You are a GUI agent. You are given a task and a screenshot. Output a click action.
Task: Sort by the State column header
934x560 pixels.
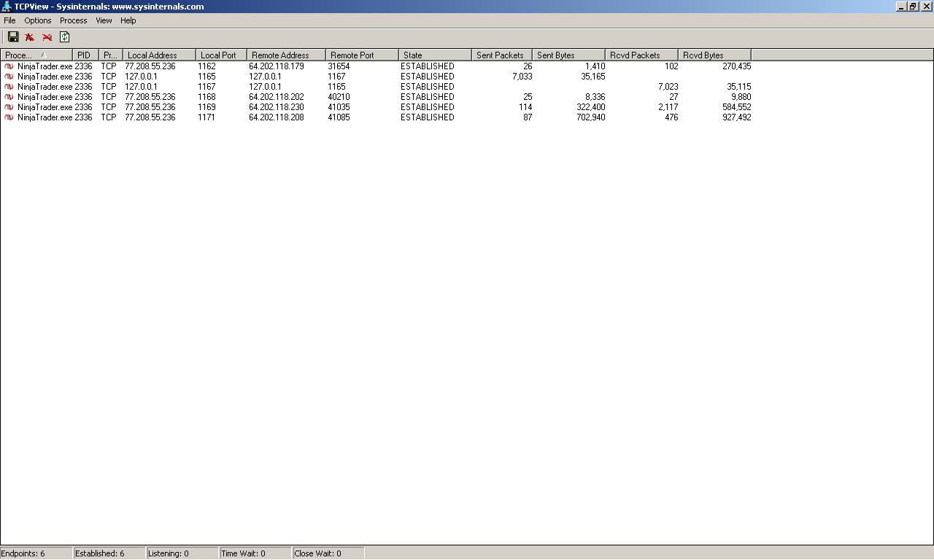[x=435, y=55]
